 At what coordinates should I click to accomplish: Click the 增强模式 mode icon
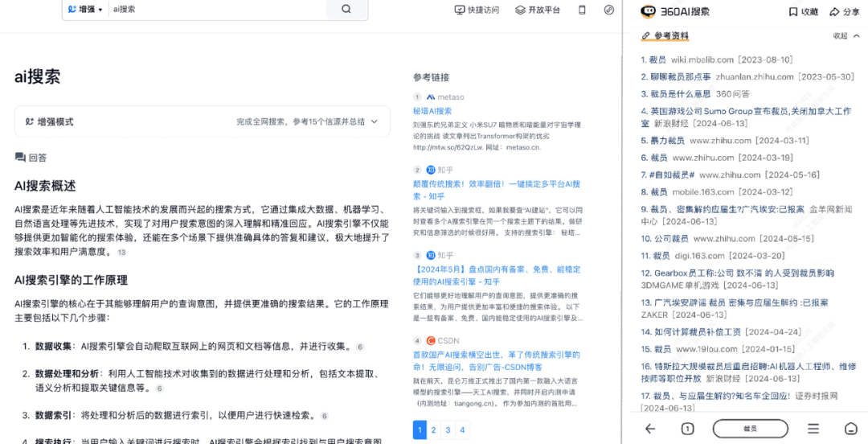(x=30, y=121)
